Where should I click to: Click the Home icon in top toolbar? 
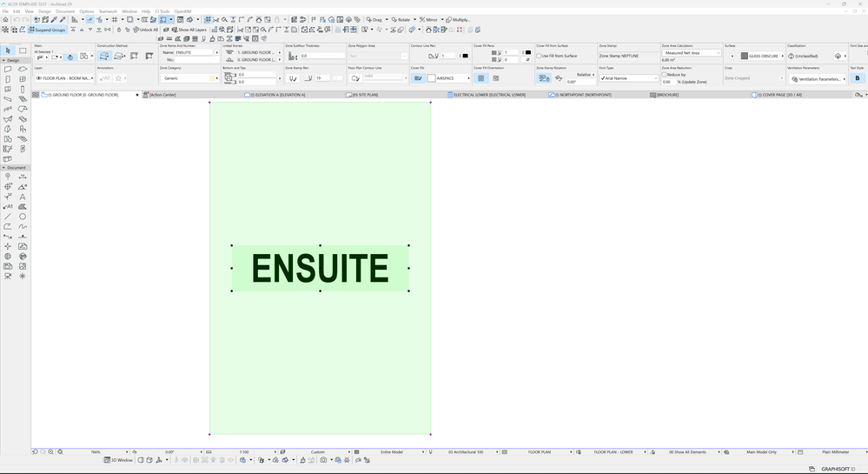5,19
